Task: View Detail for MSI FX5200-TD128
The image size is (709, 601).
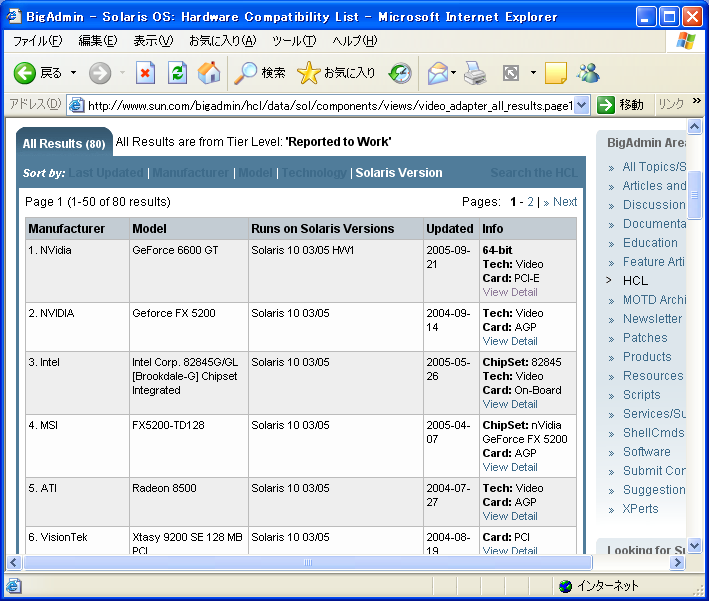Action: point(510,467)
